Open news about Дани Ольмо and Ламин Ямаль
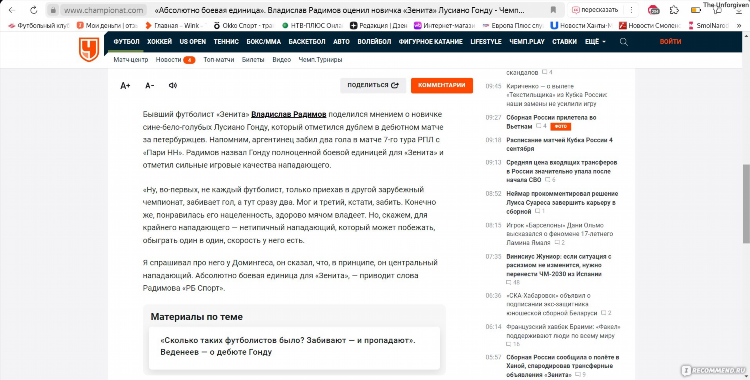 coord(560,234)
